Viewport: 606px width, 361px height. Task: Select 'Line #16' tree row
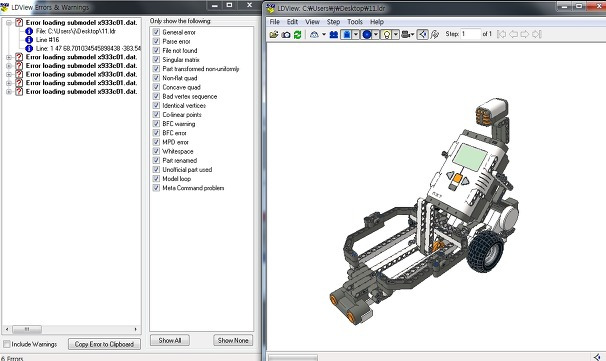coord(48,40)
